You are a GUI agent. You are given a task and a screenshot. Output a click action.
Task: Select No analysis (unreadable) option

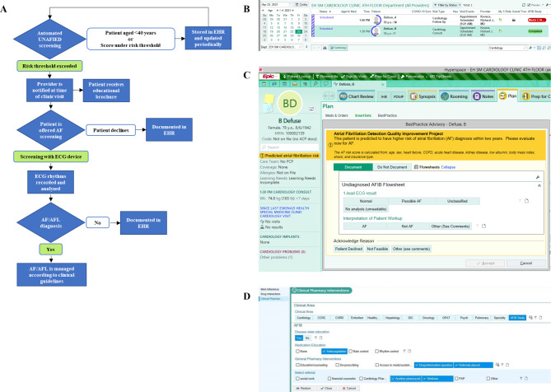(x=366, y=209)
